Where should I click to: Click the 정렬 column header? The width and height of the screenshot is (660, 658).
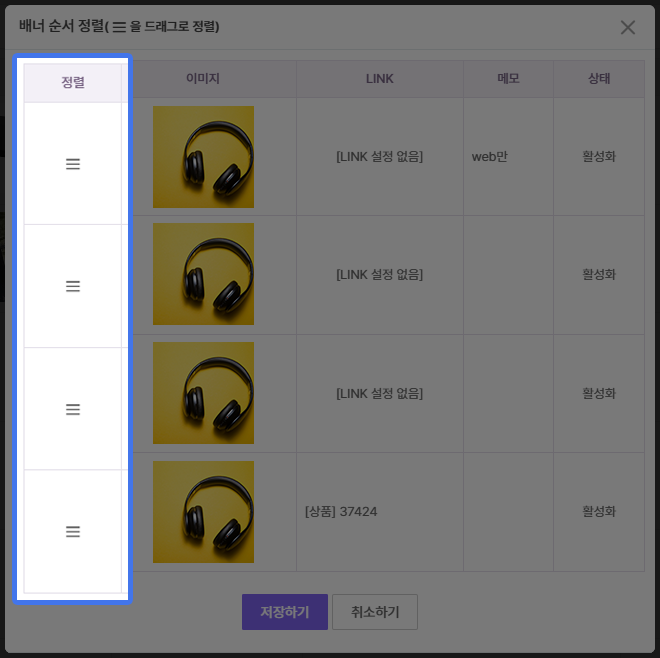coord(73,82)
